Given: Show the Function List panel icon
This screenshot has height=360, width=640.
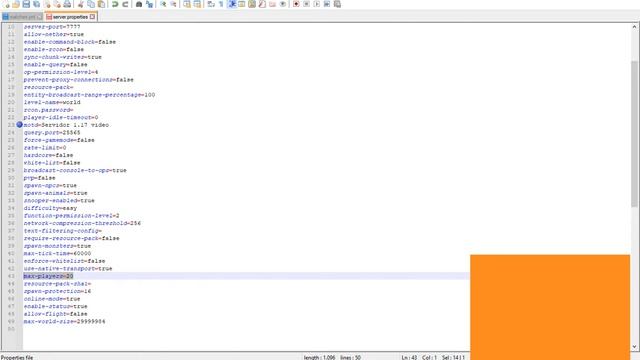Looking at the screenshot, I should coord(262,4).
